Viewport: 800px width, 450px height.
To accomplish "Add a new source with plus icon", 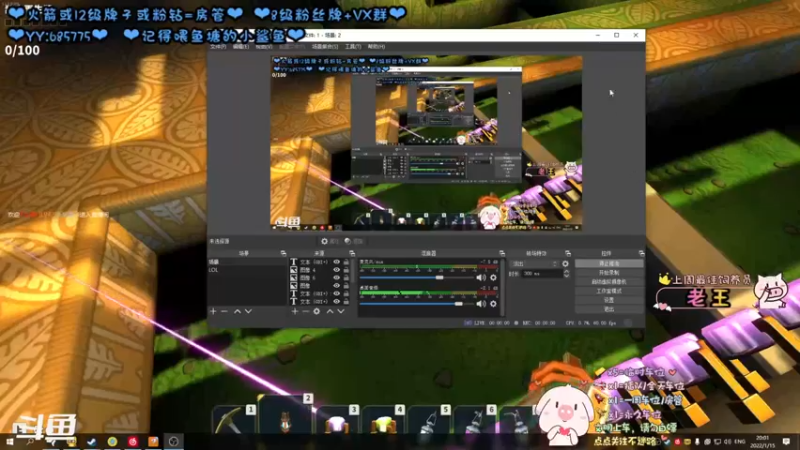I will coord(294,311).
